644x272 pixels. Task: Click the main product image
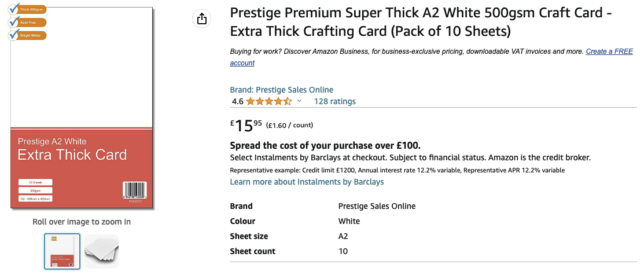[x=82, y=87]
